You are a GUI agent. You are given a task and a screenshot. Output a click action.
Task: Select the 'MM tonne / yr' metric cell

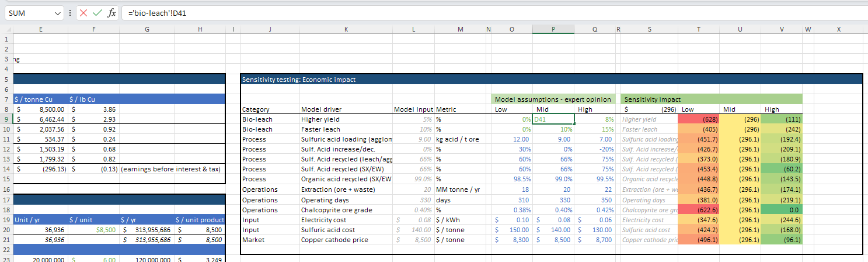(x=460, y=189)
